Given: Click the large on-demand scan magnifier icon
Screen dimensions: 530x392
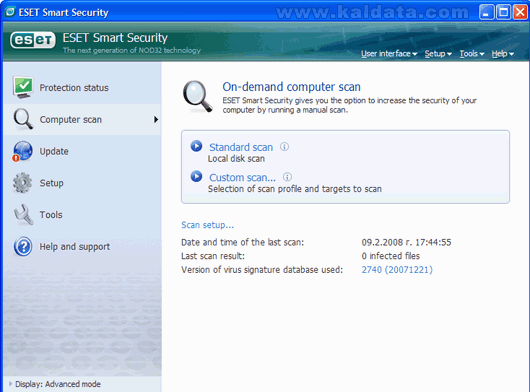Looking at the screenshot, I should (198, 97).
